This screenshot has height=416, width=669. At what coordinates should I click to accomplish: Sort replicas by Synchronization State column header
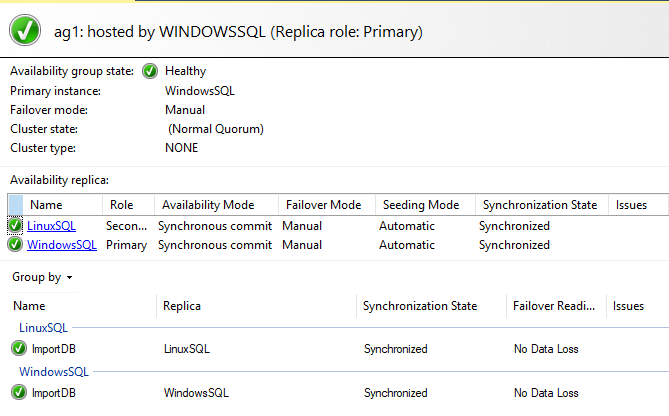click(x=539, y=205)
